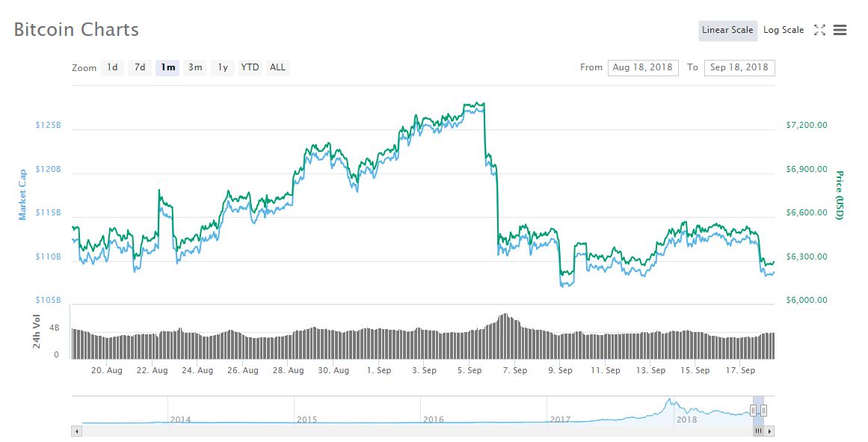868x442 pixels.
Task: Click the scrollbar grip icon on navigator bar
Action: pos(757,430)
